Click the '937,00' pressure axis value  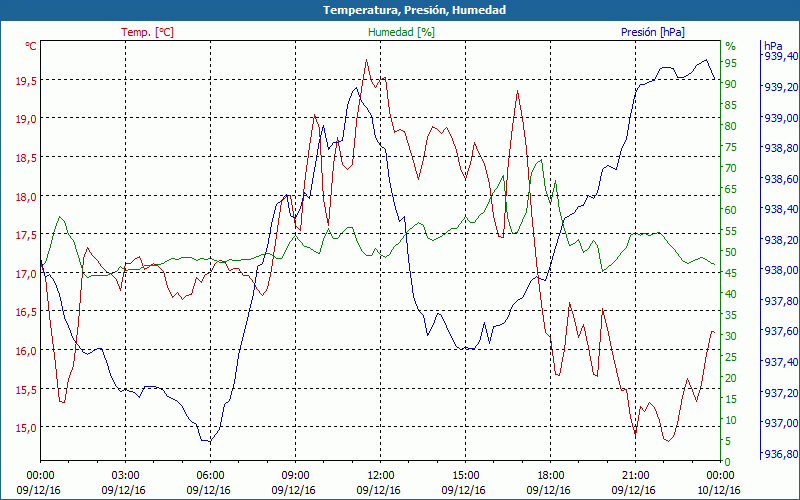click(781, 423)
